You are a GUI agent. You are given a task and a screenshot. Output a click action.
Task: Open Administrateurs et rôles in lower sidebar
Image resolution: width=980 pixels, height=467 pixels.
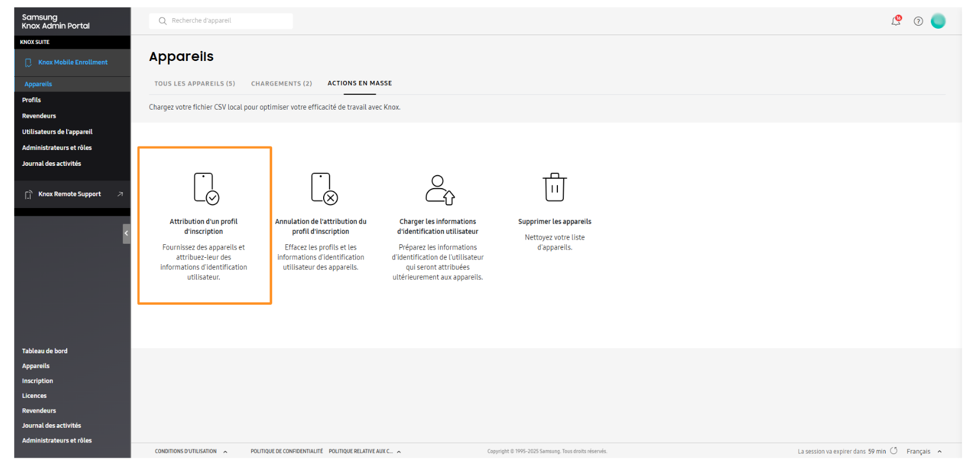pyautogui.click(x=57, y=441)
